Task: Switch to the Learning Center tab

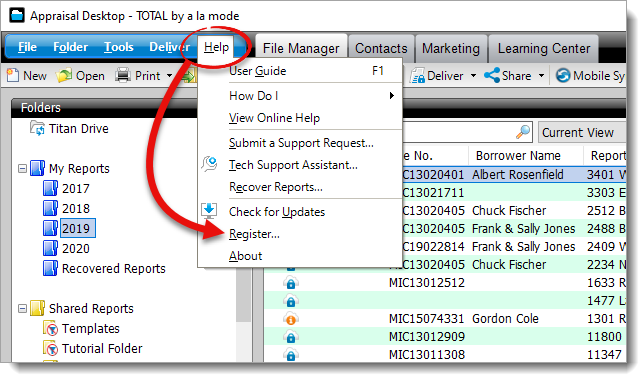Action: coord(544,49)
